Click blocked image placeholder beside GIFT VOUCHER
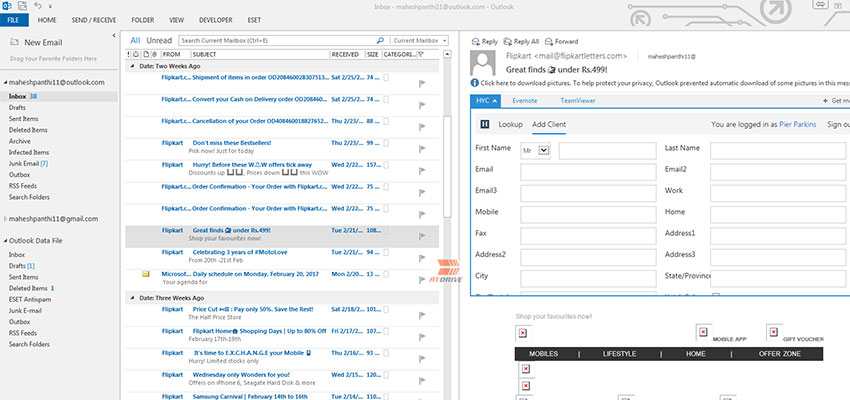This screenshot has width=850, height=400. 774,332
